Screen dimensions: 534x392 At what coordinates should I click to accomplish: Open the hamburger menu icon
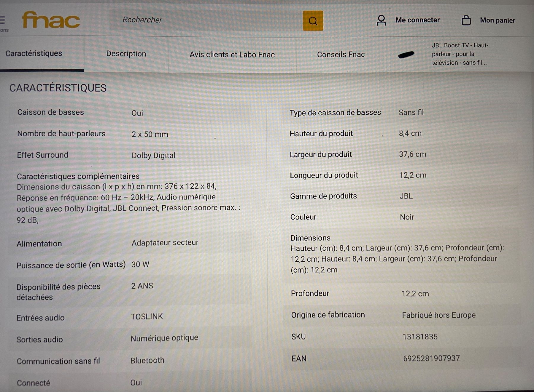pyautogui.click(x=2, y=20)
